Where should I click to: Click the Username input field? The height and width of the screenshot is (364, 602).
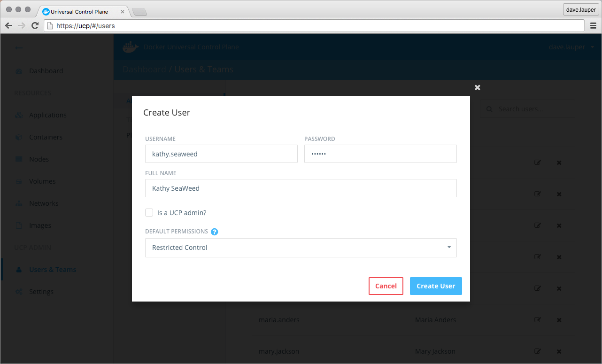(221, 154)
